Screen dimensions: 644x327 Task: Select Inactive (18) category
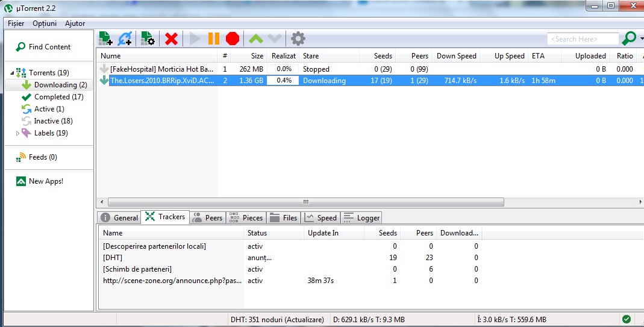47,121
